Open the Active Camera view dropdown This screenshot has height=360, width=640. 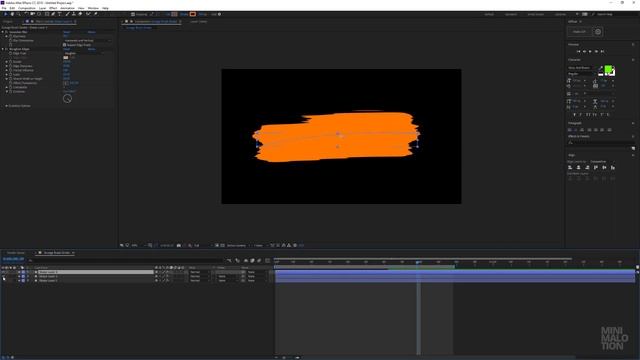click(238, 245)
